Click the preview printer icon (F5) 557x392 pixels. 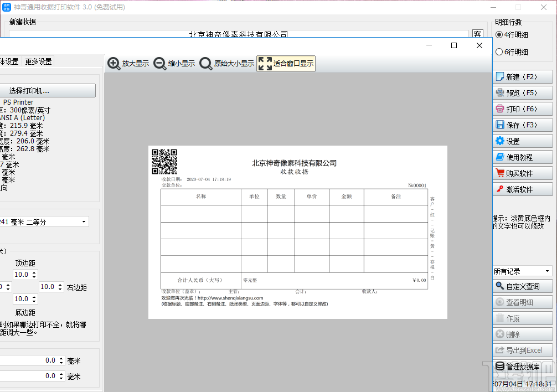[x=500, y=92]
